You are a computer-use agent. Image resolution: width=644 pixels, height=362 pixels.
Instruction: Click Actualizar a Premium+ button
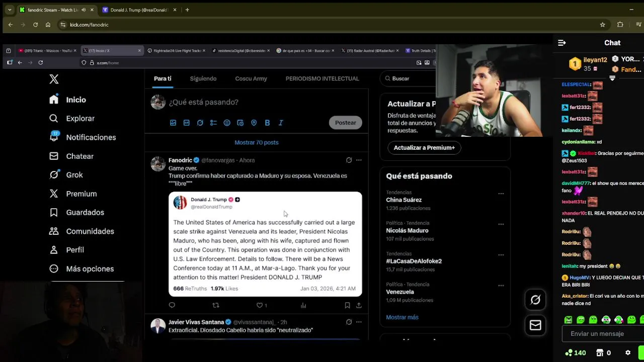[424, 148]
